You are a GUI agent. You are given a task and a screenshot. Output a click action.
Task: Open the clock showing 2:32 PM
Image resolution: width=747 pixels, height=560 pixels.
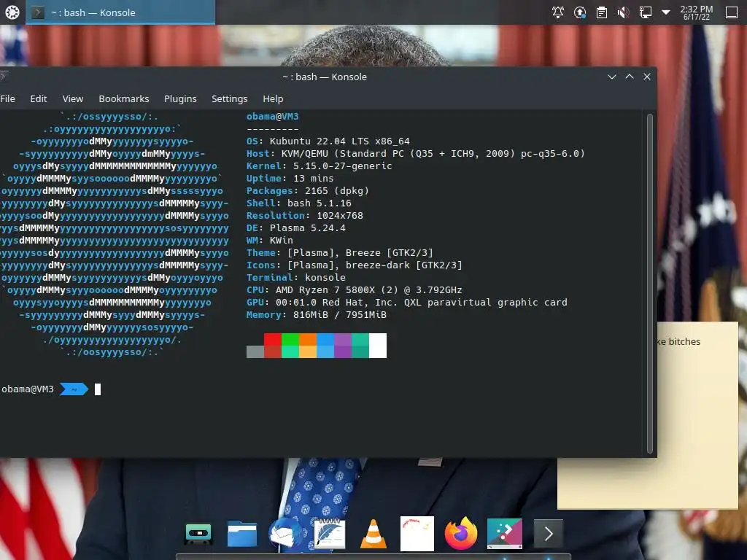click(x=697, y=12)
